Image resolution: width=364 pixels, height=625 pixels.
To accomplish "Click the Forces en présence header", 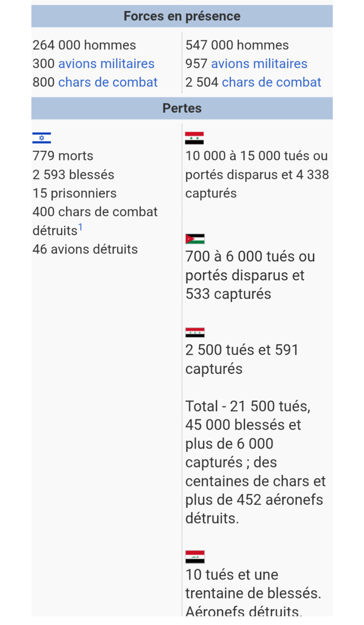I will (182, 16).
